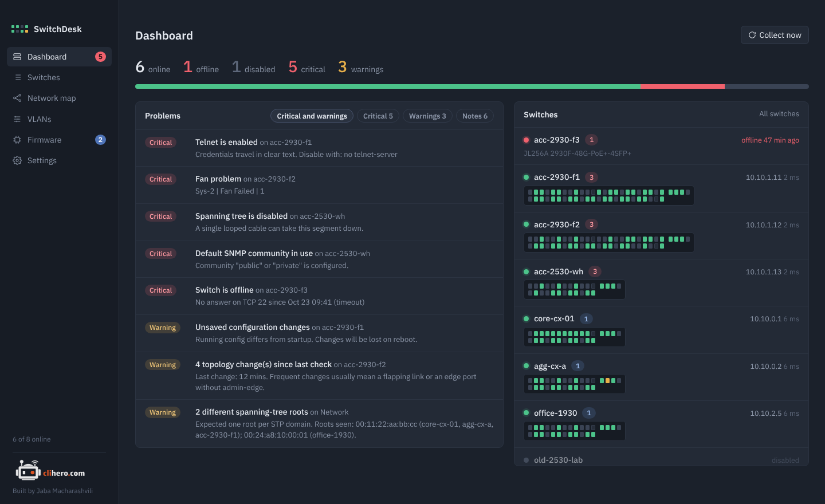Open Telnet is enabled problem
Screen dimensions: 825x504
coord(319,148)
